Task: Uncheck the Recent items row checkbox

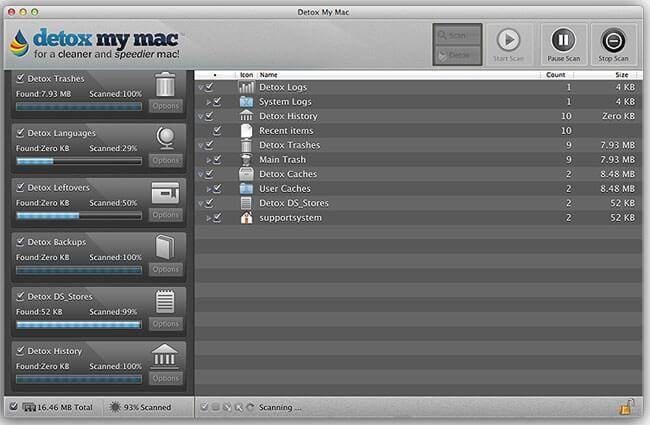Action: [217, 130]
